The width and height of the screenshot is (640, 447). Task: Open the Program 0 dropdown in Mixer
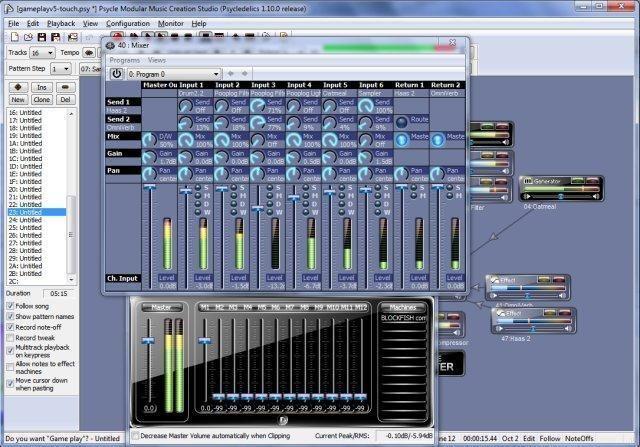click(174, 74)
